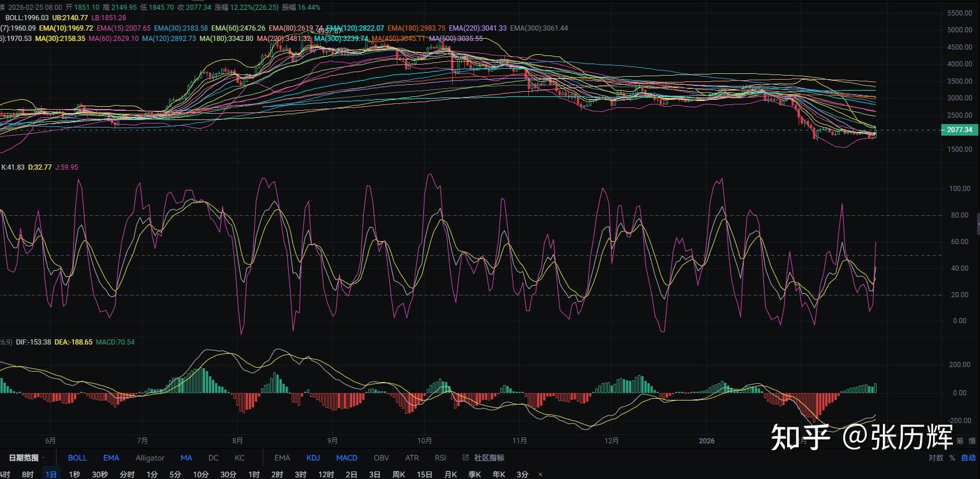
Task: Click the 5000.00 level on price axis
Action: click(960, 30)
